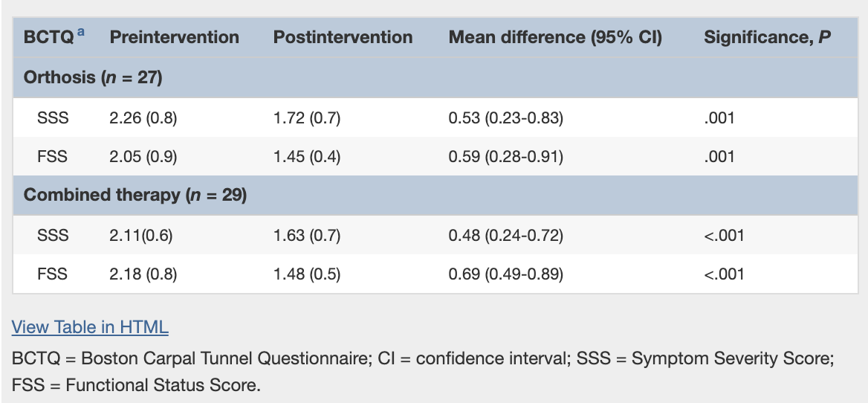Click the 0.59 (0.28-0.91) mean difference cell

coord(505,156)
